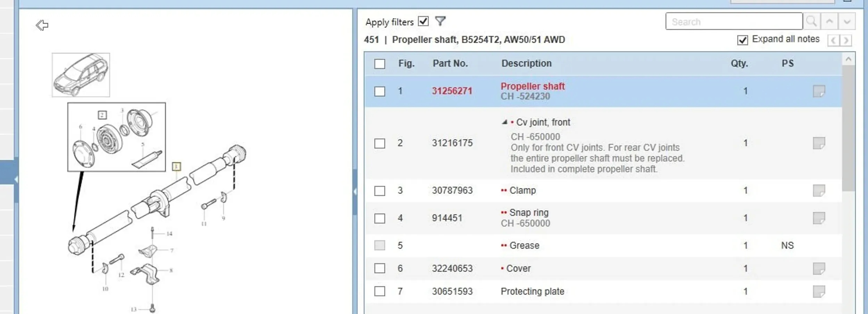Click the highlighted callout 1 in diagram
Screen dimensions: 868x314
pos(176,166)
